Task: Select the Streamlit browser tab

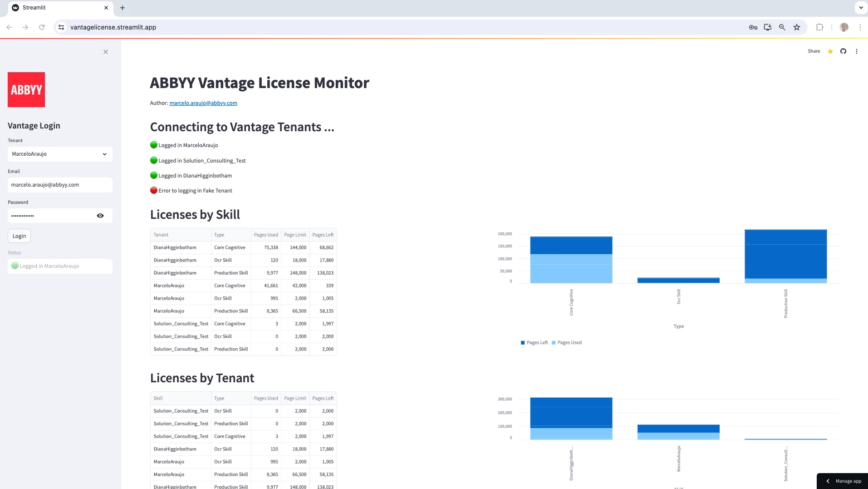Action: (x=60, y=8)
